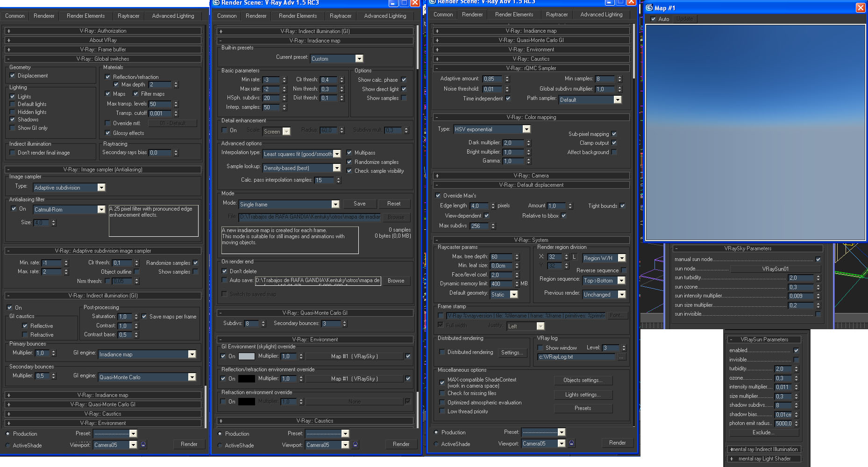Switch to Common tab in leftmost panel
The height and width of the screenshot is (467, 868).
[x=15, y=16]
